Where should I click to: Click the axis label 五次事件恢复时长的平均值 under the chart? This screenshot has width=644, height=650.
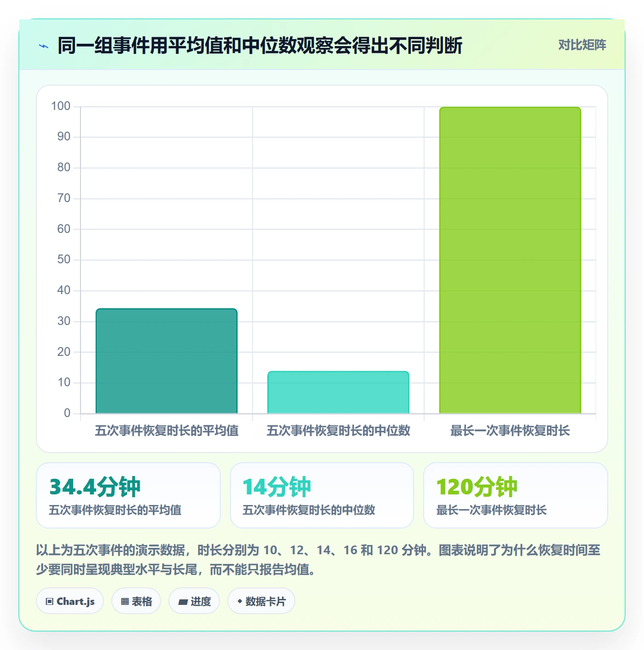(x=167, y=431)
